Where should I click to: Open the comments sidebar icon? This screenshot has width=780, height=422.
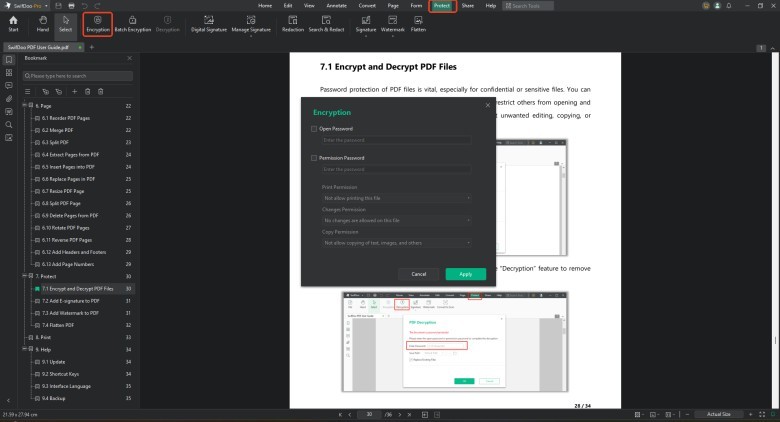click(8, 86)
